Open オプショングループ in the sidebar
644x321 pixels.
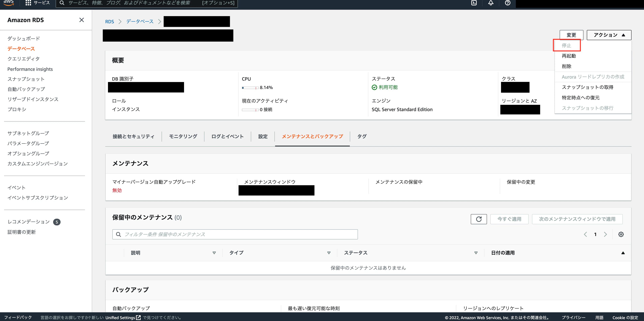click(x=28, y=153)
